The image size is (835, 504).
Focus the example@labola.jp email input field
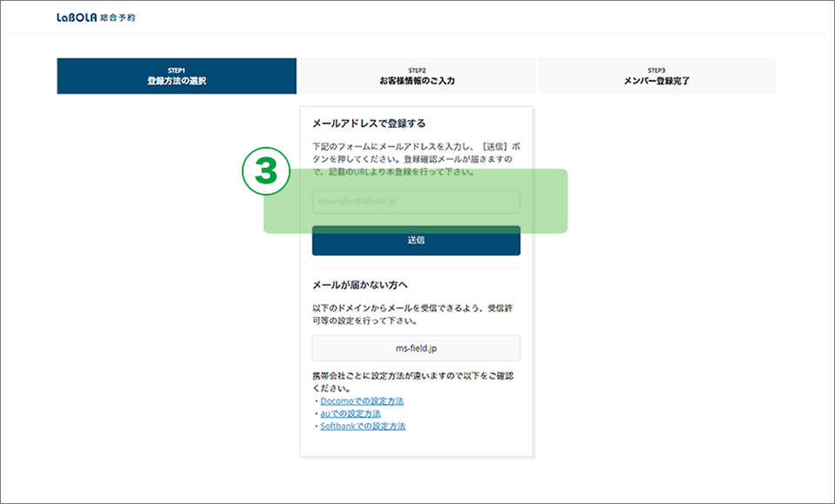point(416,202)
